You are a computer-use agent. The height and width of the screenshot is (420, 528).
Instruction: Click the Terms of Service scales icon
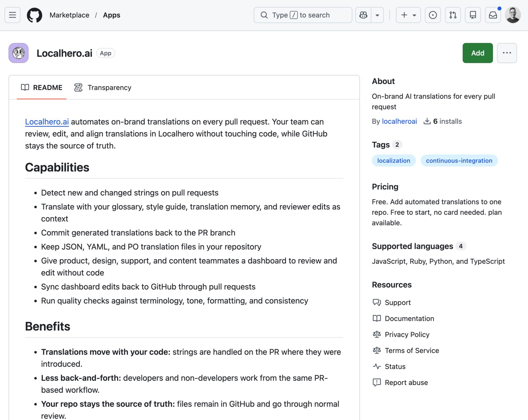(x=377, y=350)
